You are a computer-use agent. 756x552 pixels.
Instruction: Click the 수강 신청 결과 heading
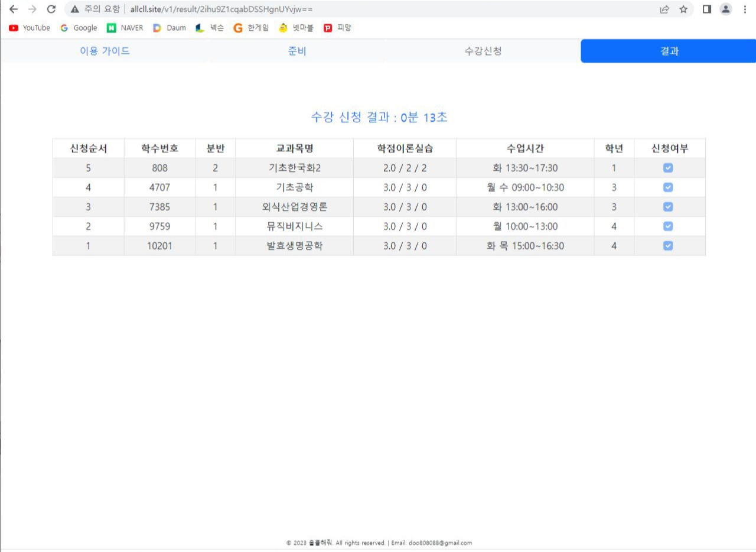click(x=379, y=117)
